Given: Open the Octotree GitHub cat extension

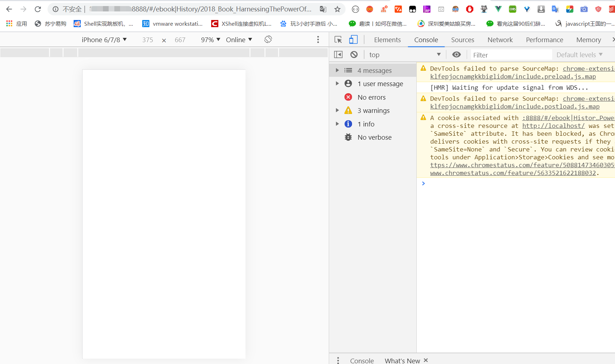Looking at the screenshot, I should (x=484, y=9).
